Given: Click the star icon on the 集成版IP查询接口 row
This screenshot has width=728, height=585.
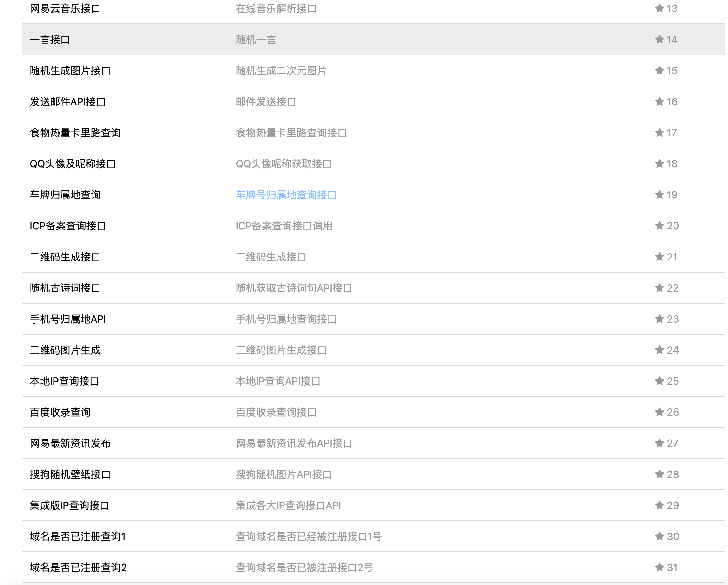Looking at the screenshot, I should click(x=659, y=505).
